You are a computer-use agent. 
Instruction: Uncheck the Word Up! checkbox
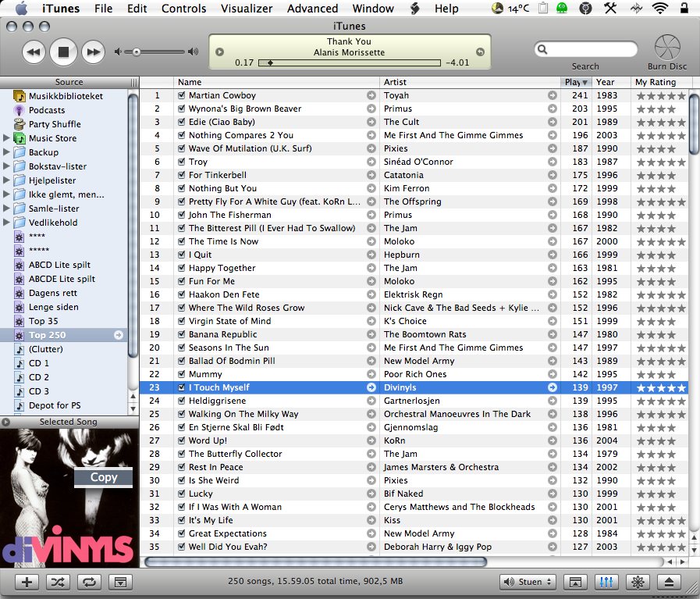click(x=181, y=440)
